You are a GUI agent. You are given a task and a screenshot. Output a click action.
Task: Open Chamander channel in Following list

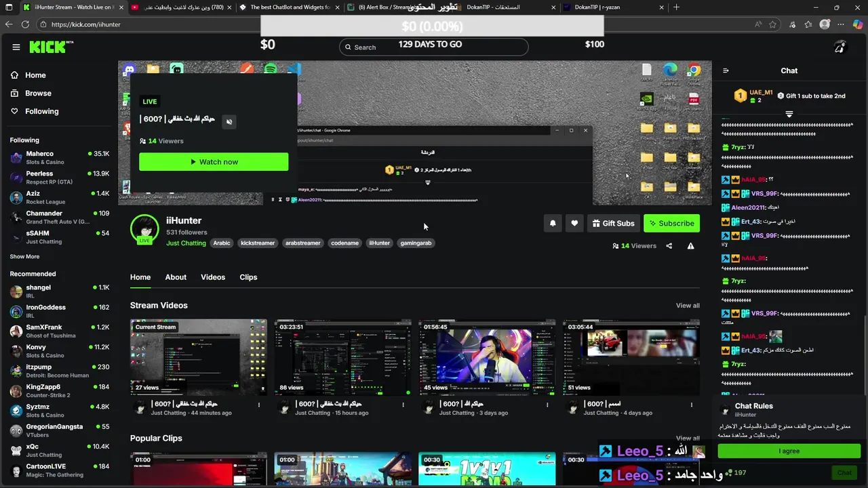click(60, 217)
